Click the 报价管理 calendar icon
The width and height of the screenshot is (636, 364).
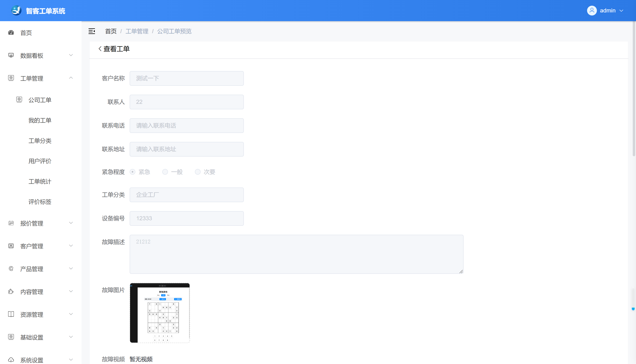click(11, 223)
